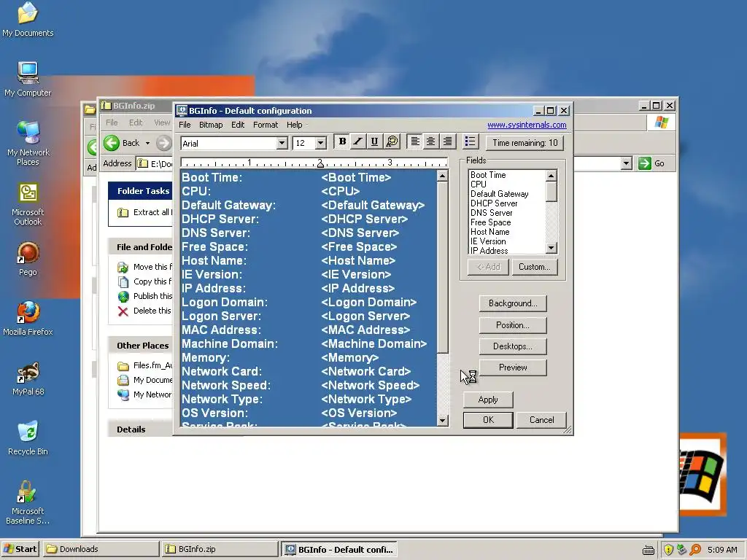Align text left in BGInfo

[415, 141]
